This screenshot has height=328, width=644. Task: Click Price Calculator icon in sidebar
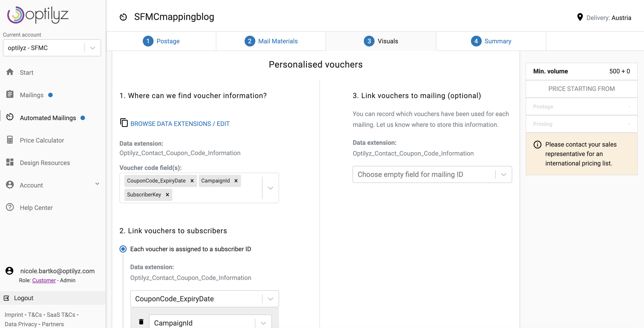pos(10,140)
